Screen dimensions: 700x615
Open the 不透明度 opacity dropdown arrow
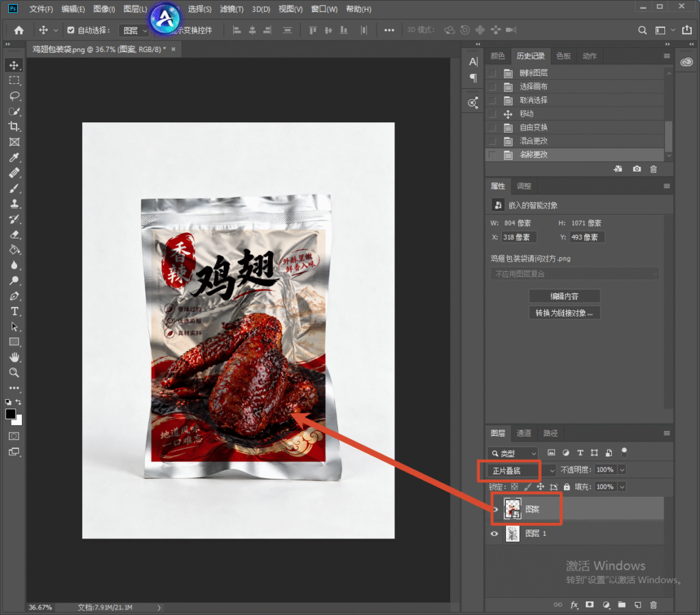[x=622, y=470]
